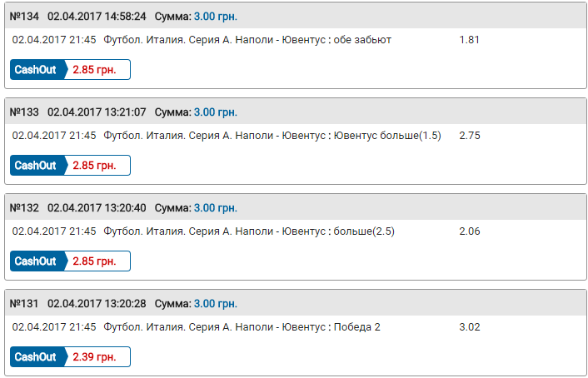Open bet №133 header row
588x378 pixels.
pos(296,112)
